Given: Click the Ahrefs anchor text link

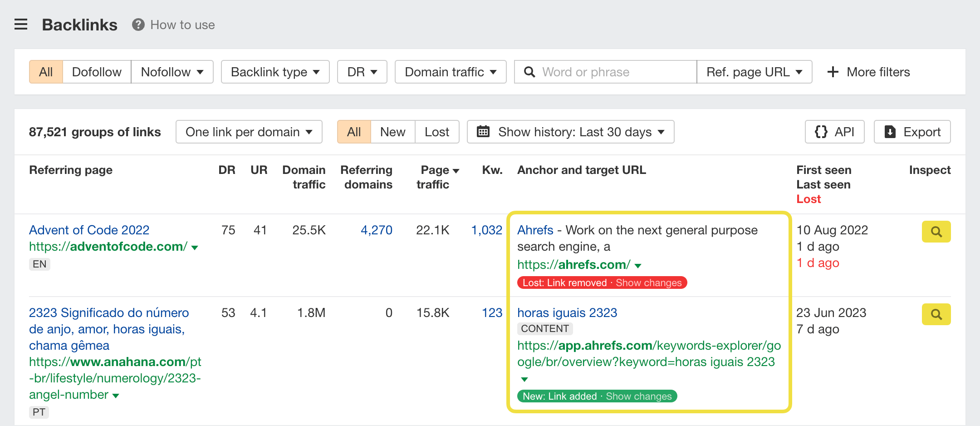Looking at the screenshot, I should coord(535,230).
